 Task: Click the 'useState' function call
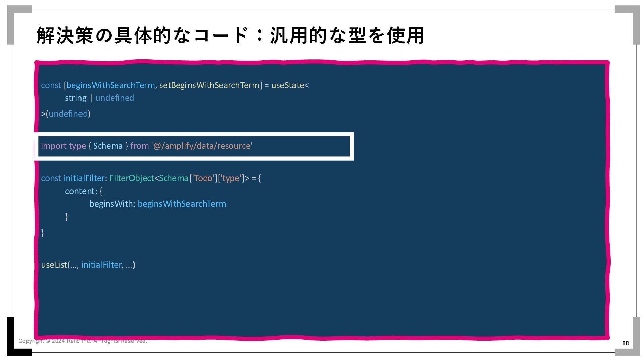pyautogui.click(x=287, y=85)
